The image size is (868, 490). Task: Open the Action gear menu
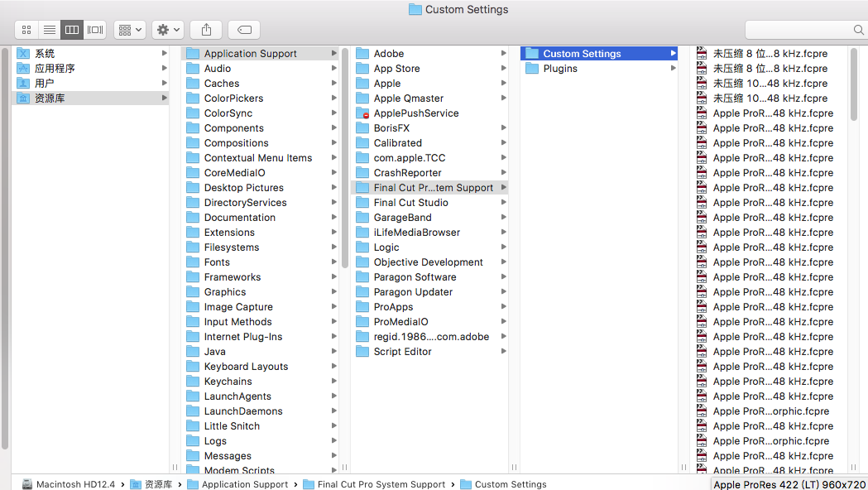pyautogui.click(x=168, y=30)
